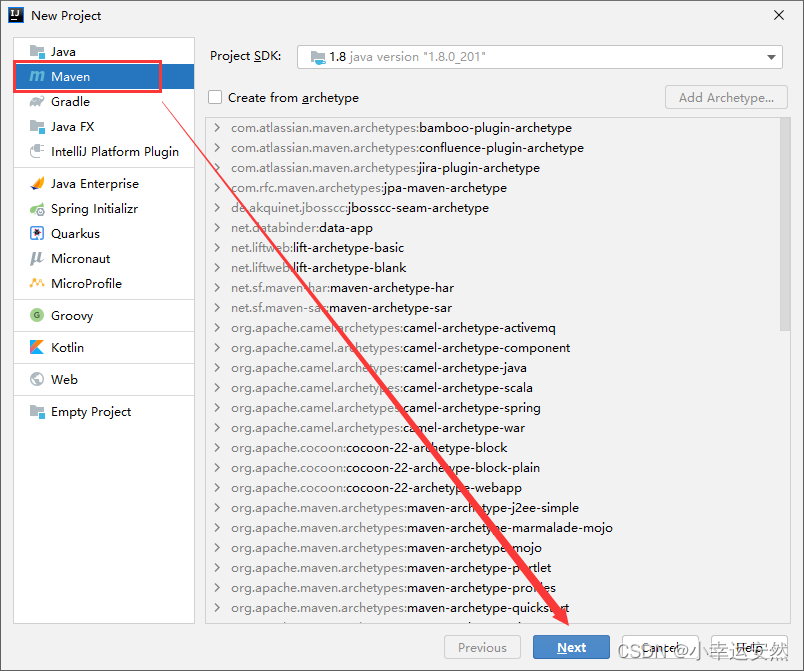This screenshot has width=804, height=671.
Task: Expand cocoon-22-archetype-webapp entry
Action: pyautogui.click(x=217, y=487)
